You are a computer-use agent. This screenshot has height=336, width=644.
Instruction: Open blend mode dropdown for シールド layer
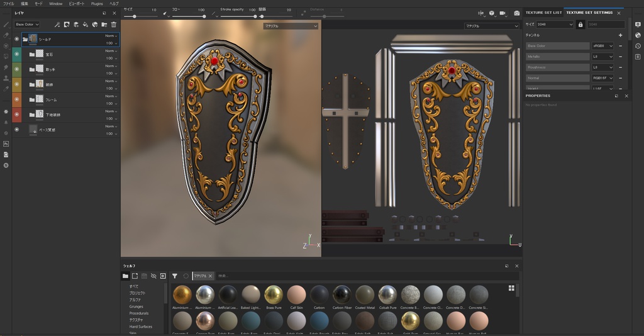(x=111, y=36)
